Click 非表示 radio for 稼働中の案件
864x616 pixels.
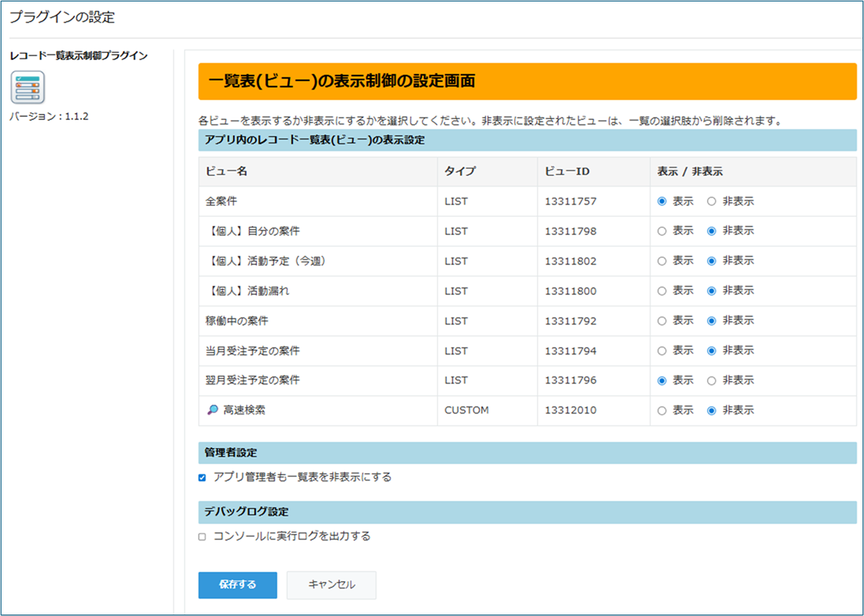point(712,321)
